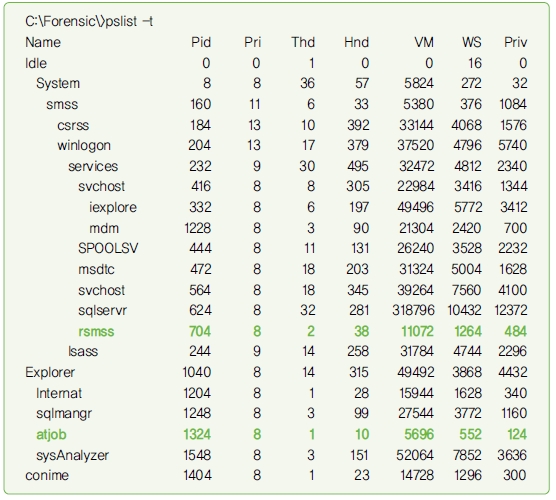Select the atjob process name

point(51,435)
